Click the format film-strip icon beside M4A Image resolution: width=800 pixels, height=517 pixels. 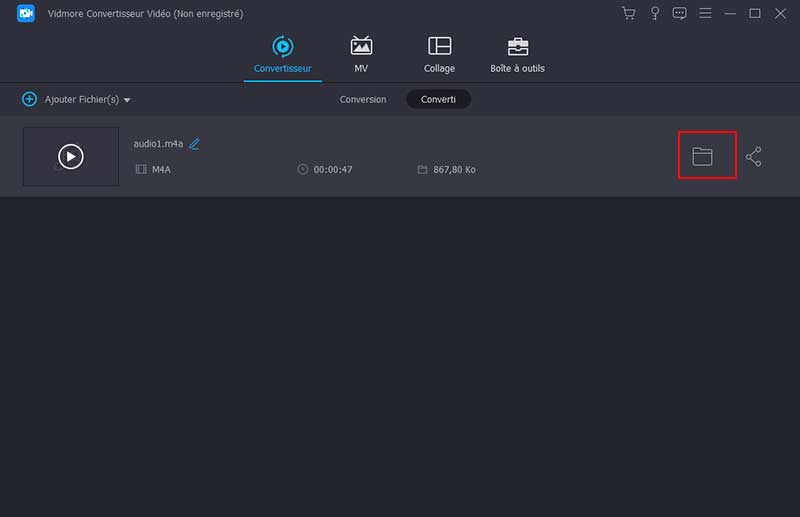tap(141, 169)
